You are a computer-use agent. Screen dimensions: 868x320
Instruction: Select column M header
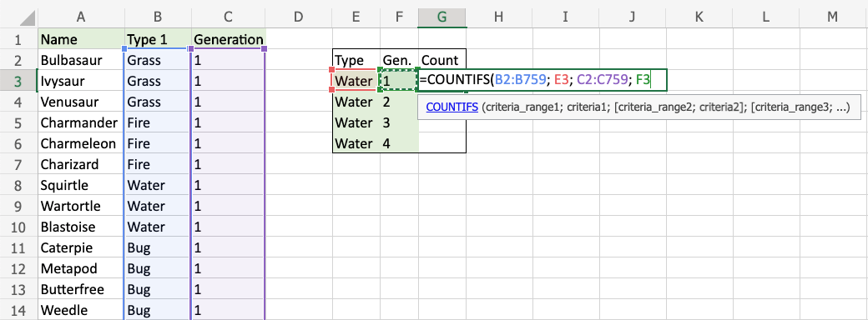(833, 17)
